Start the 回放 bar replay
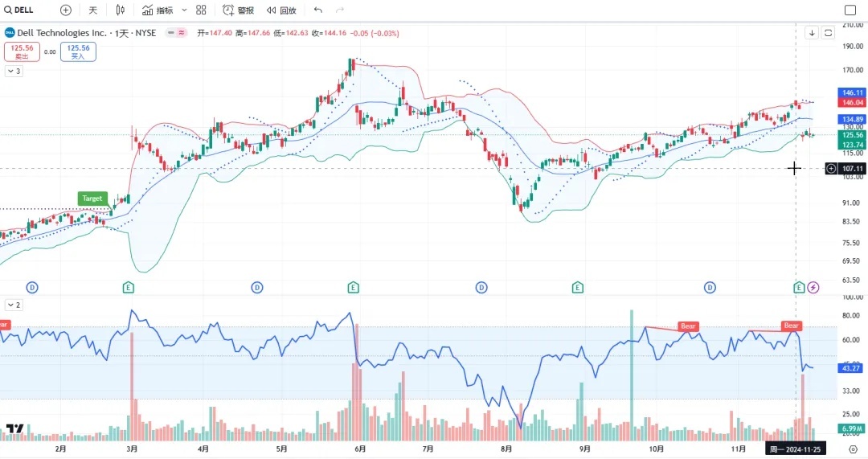Image resolution: width=868 pixels, height=459 pixels. (x=281, y=10)
